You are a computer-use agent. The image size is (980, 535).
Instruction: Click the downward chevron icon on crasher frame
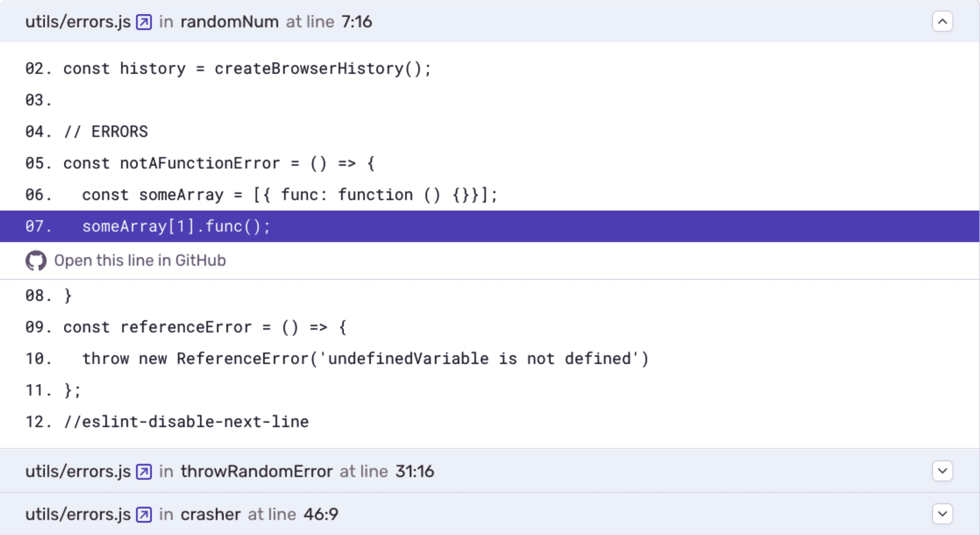click(943, 514)
